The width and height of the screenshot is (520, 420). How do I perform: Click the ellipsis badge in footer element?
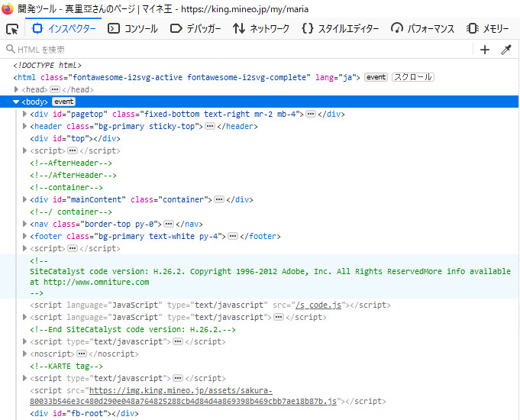pyautogui.click(x=233, y=236)
